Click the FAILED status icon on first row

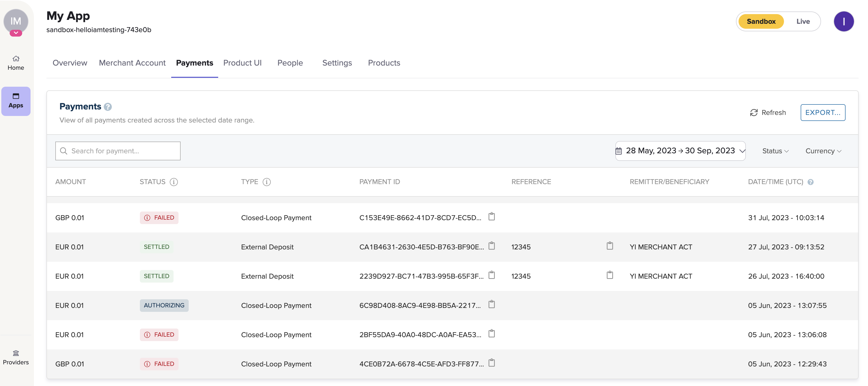[147, 217]
